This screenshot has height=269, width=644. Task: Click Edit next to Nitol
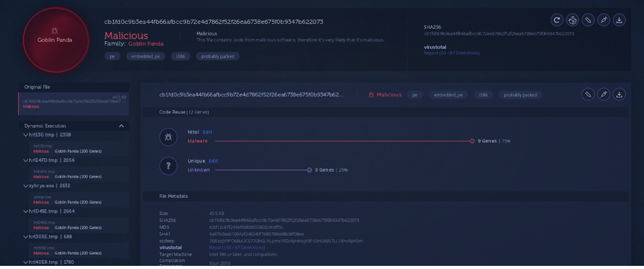point(207,132)
